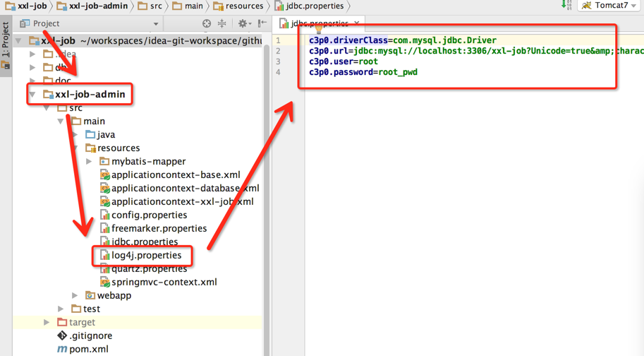
Task: Expand the mybatis-mapper folder arrow
Action: [x=89, y=161]
